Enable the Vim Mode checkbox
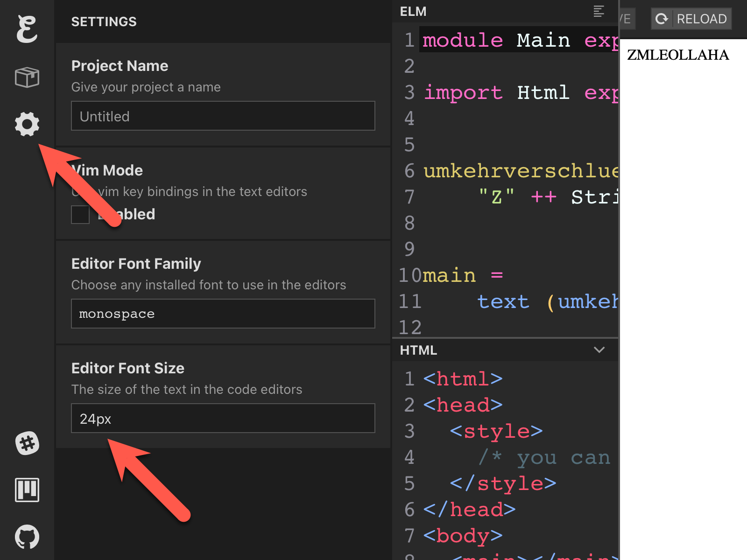Image resolution: width=747 pixels, height=560 pixels. click(x=80, y=215)
